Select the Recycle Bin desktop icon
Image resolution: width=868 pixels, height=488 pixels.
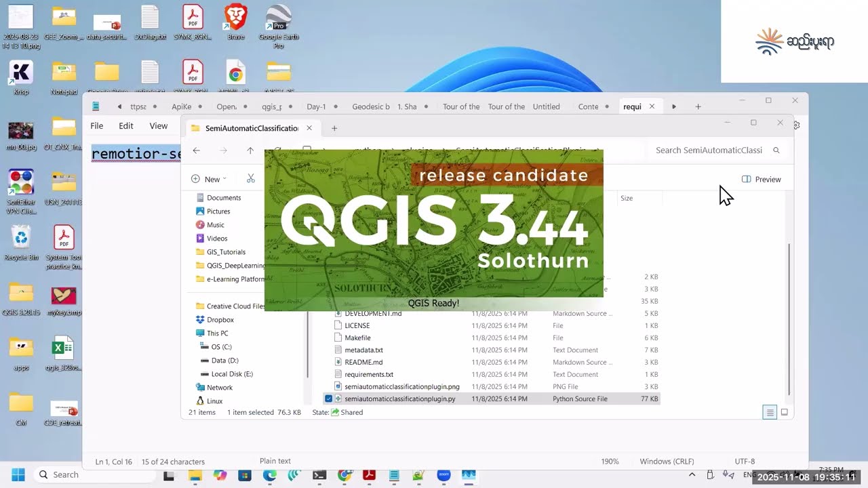coord(21,243)
